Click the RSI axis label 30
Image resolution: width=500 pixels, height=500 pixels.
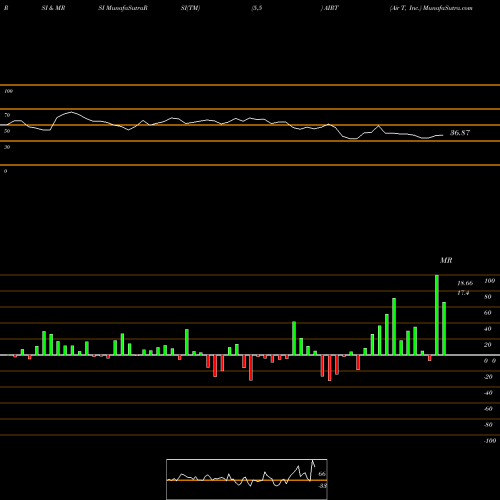[x=7, y=147]
